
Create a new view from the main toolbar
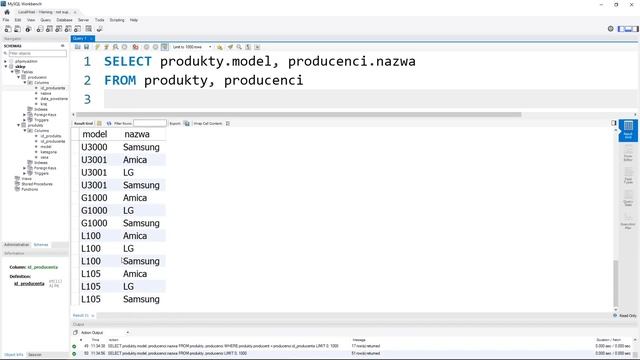tap(59, 29)
